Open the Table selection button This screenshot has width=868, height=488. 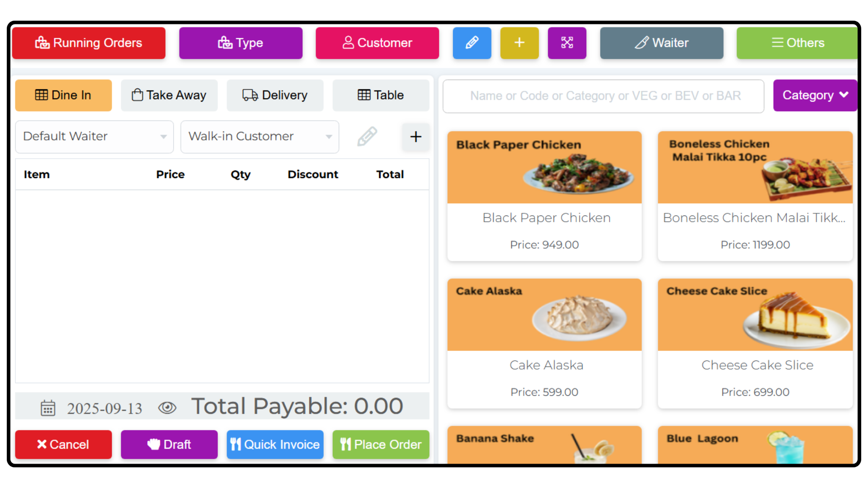381,95
